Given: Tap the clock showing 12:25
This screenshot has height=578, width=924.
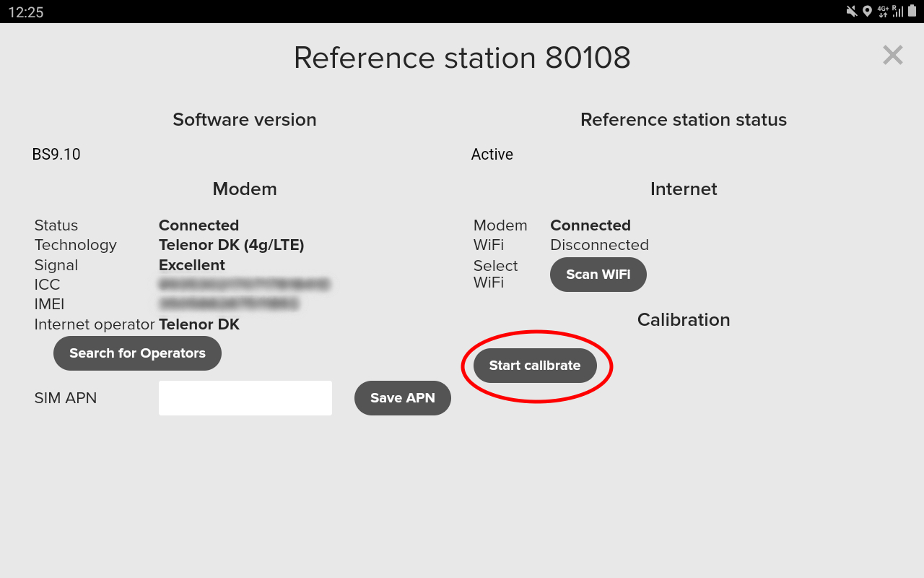Looking at the screenshot, I should click(26, 12).
